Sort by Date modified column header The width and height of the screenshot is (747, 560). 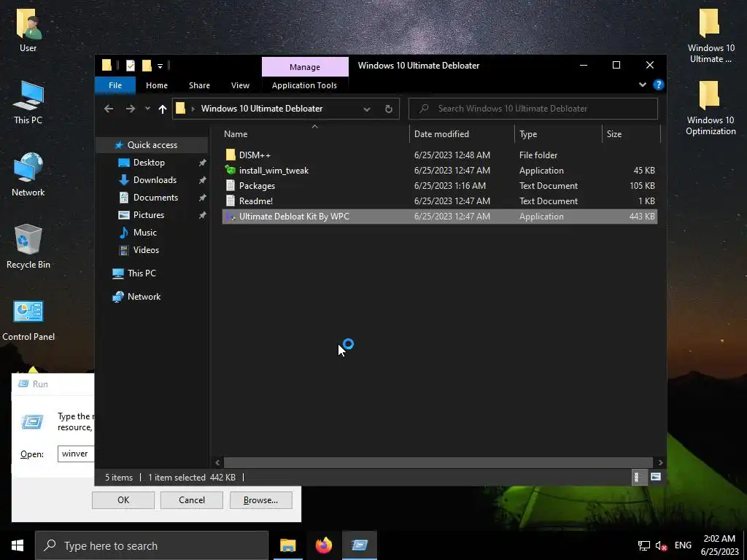tap(462, 134)
